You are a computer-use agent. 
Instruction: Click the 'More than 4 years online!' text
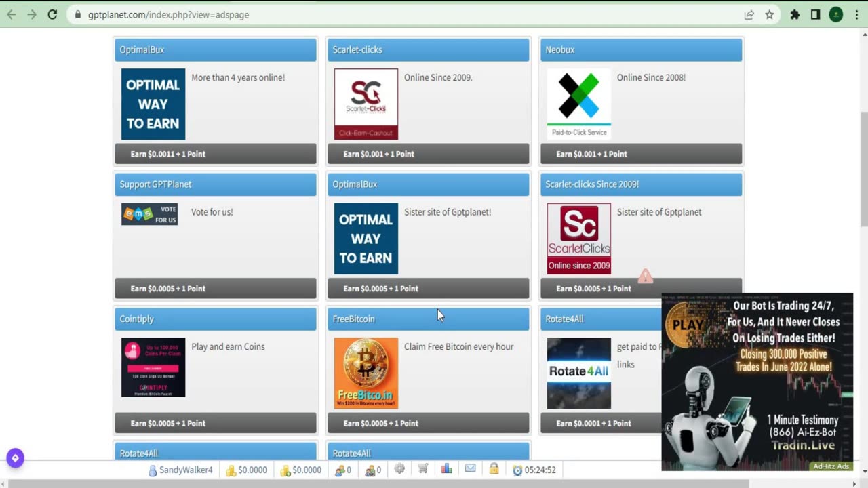click(238, 77)
